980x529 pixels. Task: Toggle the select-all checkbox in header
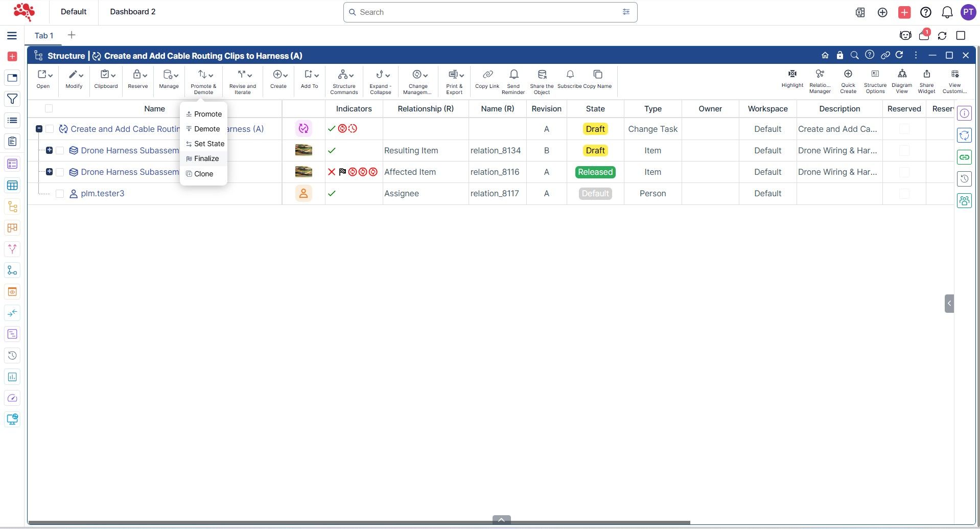49,108
